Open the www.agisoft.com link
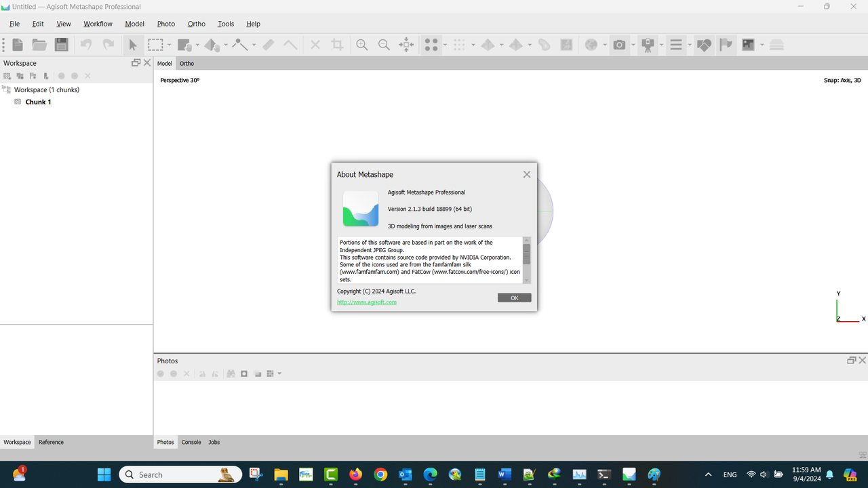868x488 pixels. [x=366, y=302]
